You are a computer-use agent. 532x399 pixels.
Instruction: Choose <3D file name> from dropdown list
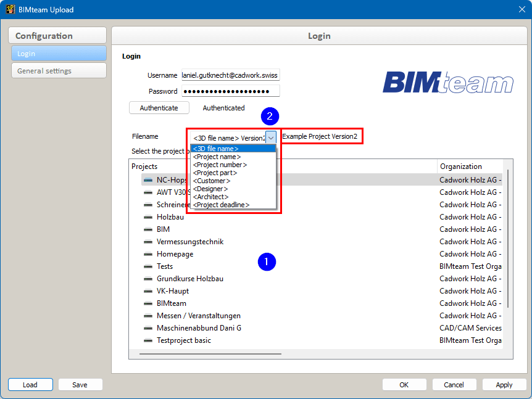coord(233,149)
